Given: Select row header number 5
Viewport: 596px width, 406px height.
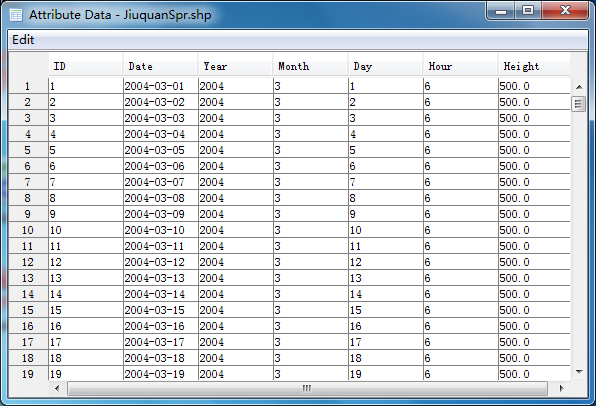Looking at the screenshot, I should point(28,150).
